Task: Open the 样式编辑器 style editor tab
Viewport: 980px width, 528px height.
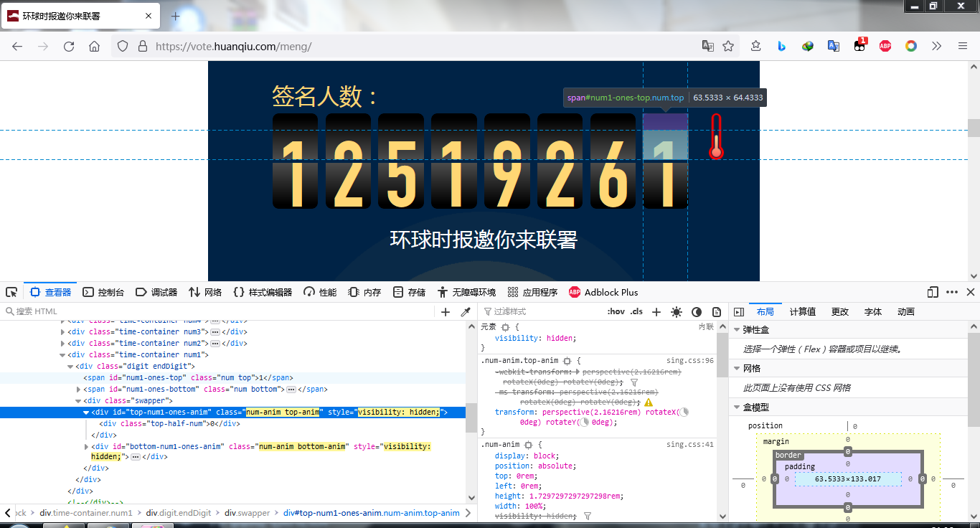Action: click(x=263, y=292)
